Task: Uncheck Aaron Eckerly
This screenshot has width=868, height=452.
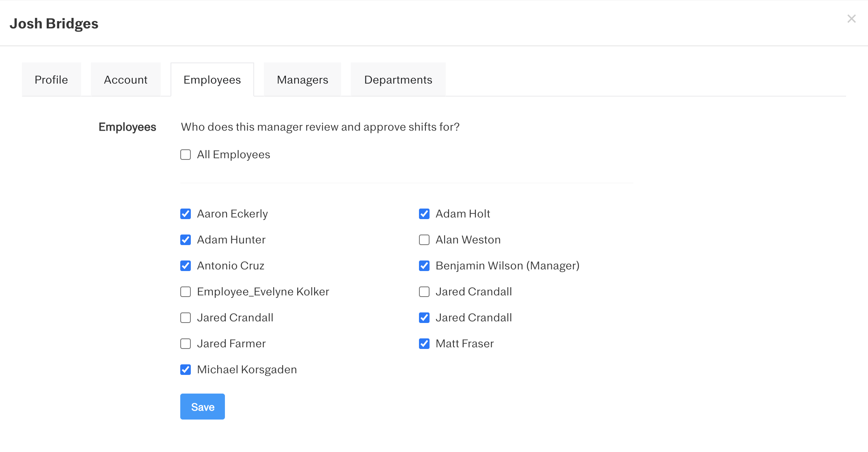Action: pyautogui.click(x=186, y=214)
